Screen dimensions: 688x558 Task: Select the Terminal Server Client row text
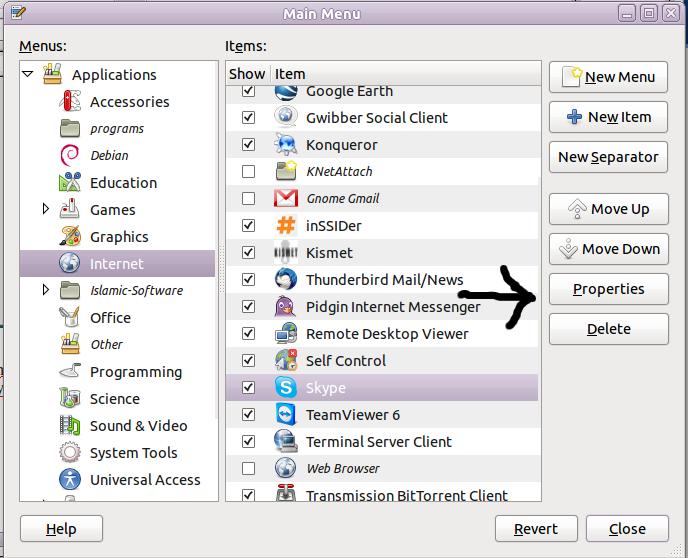[x=379, y=442]
